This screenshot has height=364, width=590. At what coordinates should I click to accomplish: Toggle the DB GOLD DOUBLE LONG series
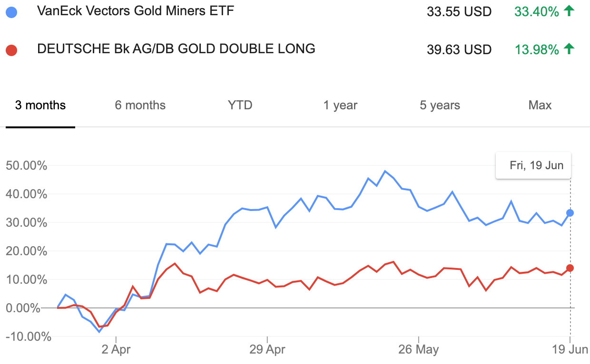pyautogui.click(x=176, y=49)
